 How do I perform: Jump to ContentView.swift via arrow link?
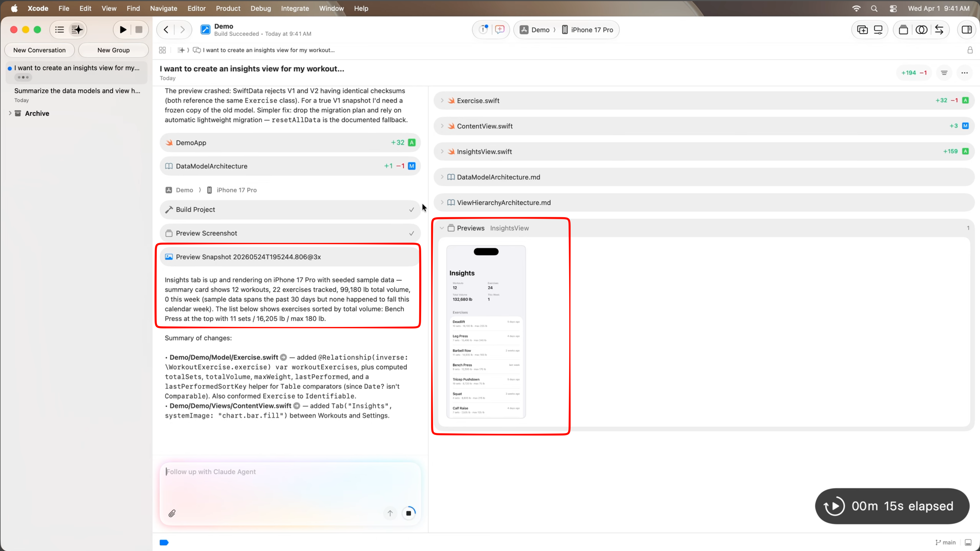[297, 406]
